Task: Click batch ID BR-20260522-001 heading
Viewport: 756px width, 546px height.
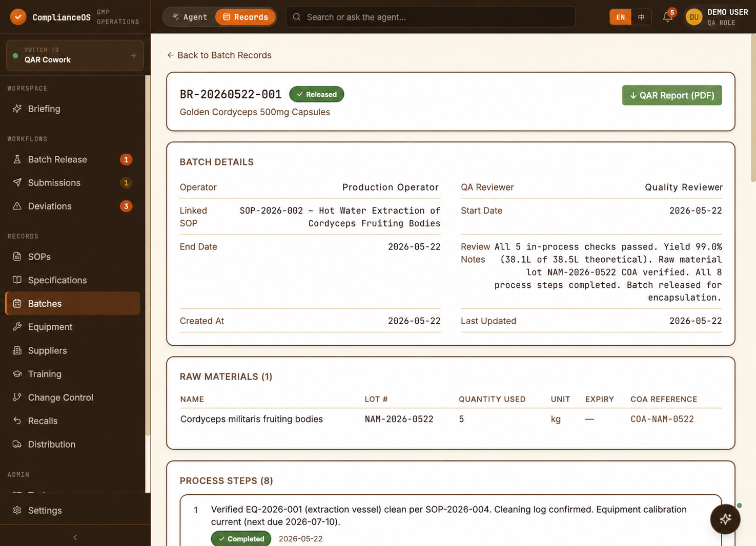Action: pyautogui.click(x=231, y=94)
